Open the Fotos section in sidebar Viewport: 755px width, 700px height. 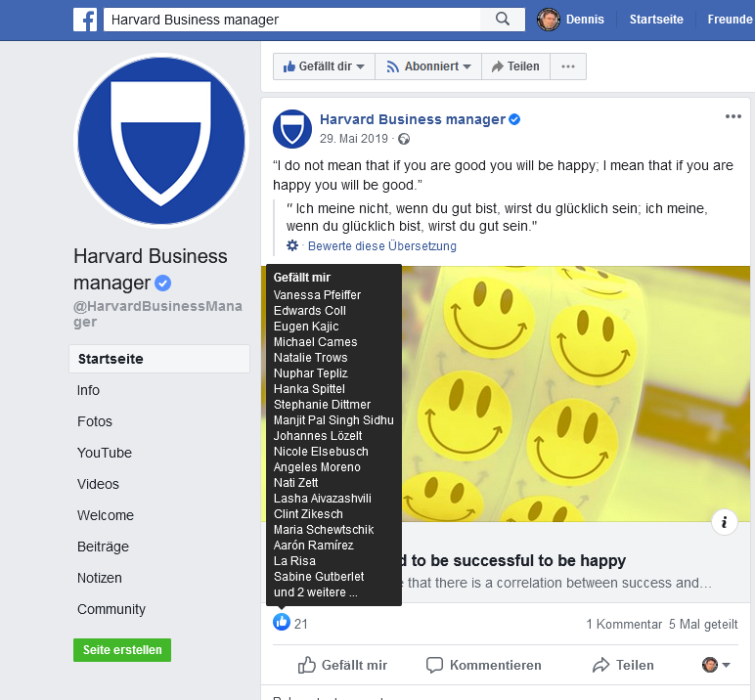95,421
